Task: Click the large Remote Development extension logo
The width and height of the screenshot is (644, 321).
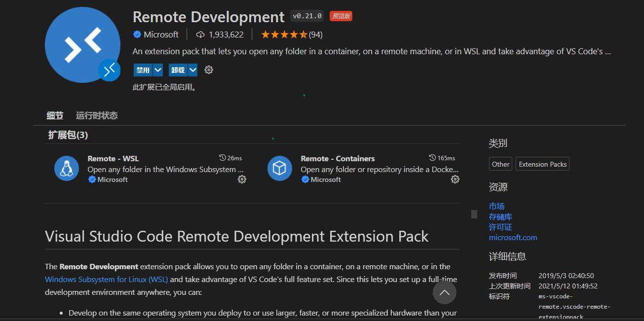Action: click(x=82, y=44)
